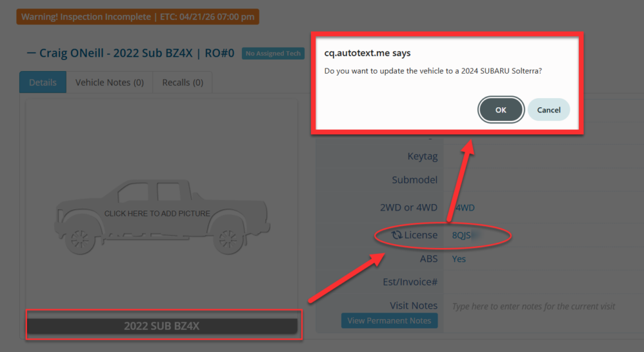644x352 pixels.
Task: Click the Est/Invoice# field label
Action: tap(410, 282)
